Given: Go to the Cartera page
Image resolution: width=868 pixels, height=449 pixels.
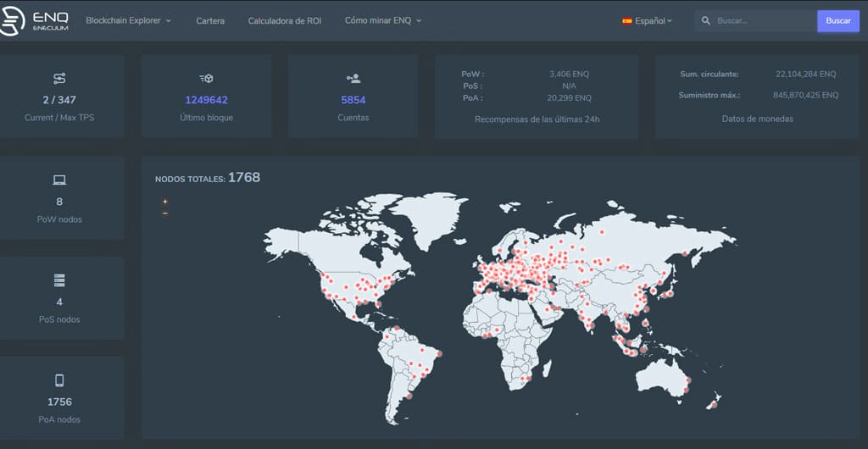Looking at the screenshot, I should point(210,21).
